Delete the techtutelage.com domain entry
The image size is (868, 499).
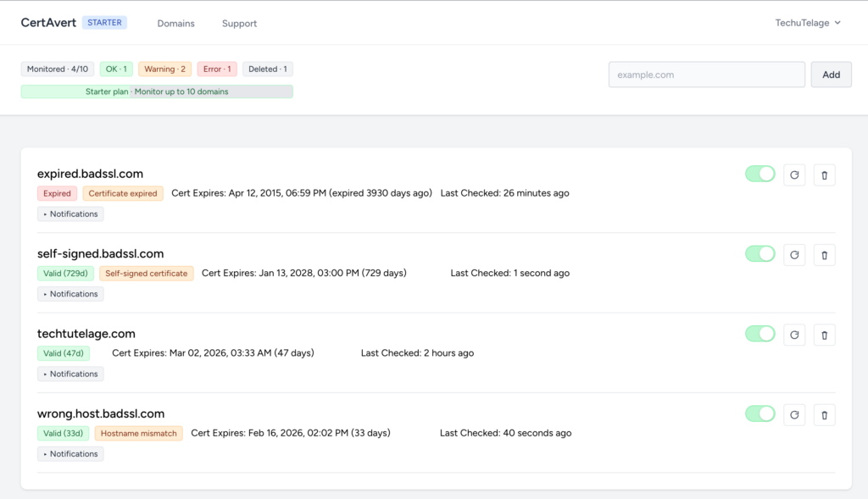[x=824, y=335]
